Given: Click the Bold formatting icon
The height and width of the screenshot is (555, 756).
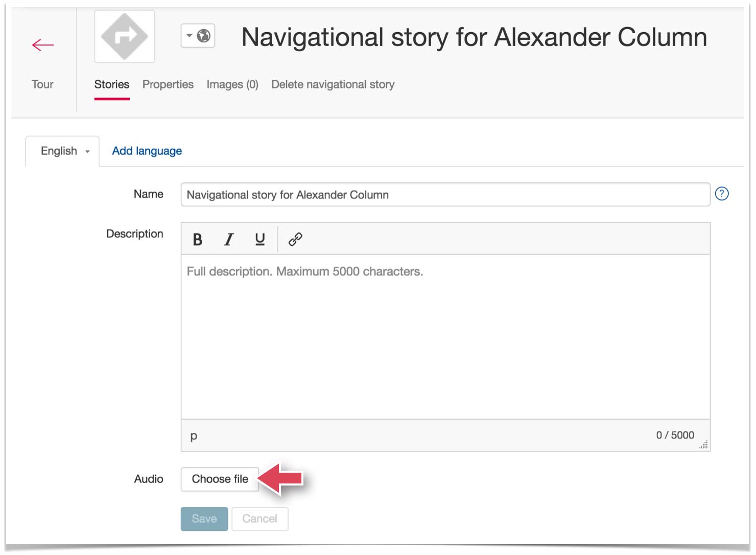Looking at the screenshot, I should [198, 239].
